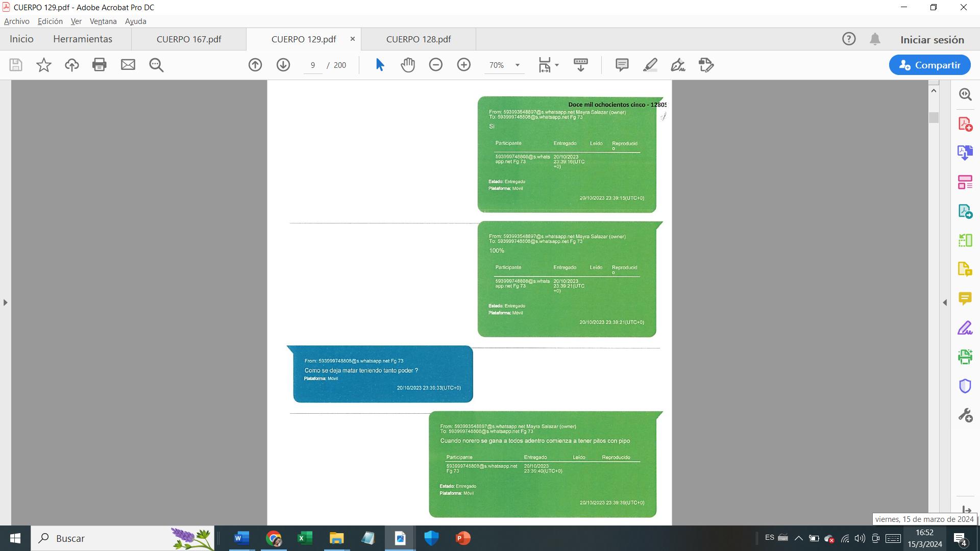Save the file with the floppy disk icon

point(16,65)
